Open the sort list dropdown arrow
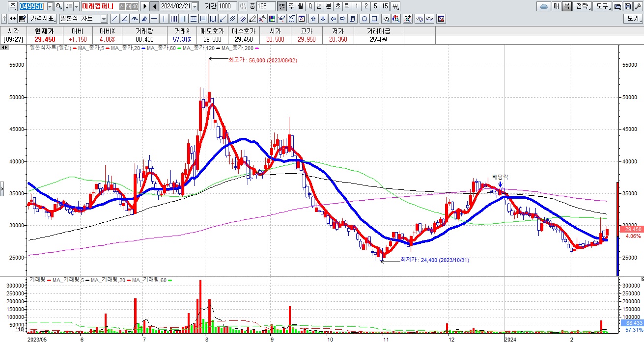The height and width of the screenshot is (342, 644). point(77,6)
